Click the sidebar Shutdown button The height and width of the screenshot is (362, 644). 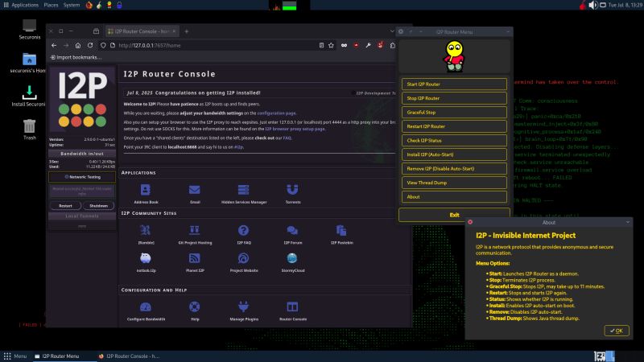coord(98,206)
